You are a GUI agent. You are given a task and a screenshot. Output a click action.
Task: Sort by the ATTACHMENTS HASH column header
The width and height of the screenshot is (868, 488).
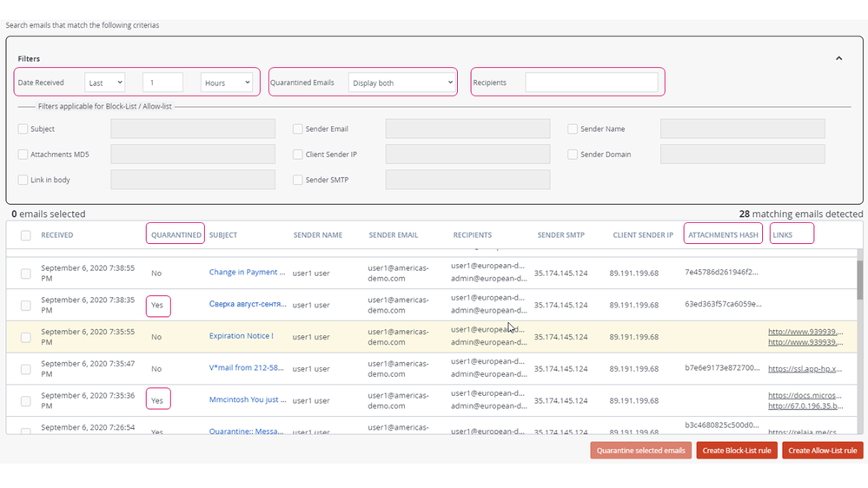[723, 235]
